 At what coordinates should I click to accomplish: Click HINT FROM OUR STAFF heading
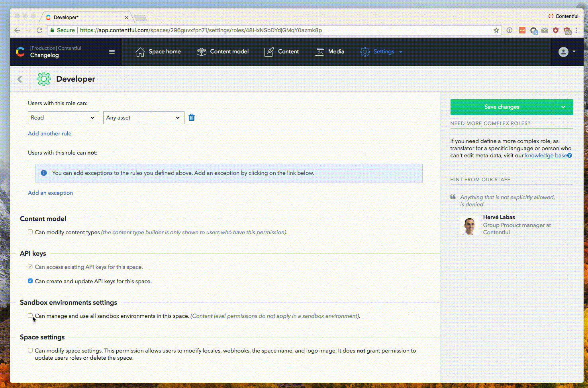tap(480, 180)
